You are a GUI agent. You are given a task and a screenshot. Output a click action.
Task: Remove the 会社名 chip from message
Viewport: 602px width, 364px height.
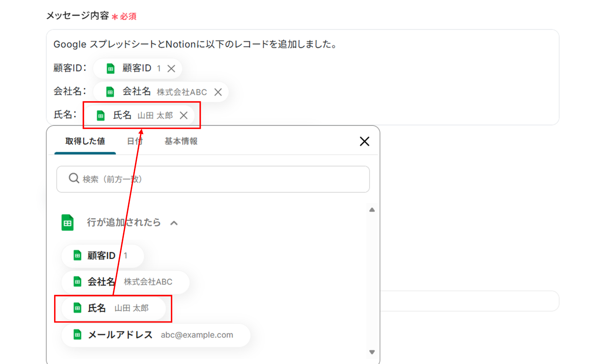(x=218, y=92)
